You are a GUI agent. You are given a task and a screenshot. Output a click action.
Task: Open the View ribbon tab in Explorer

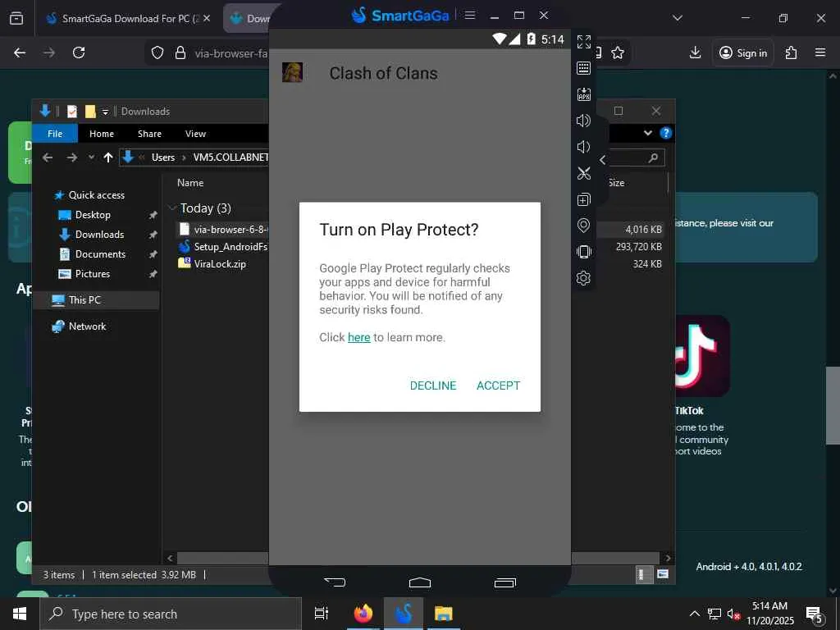click(195, 134)
